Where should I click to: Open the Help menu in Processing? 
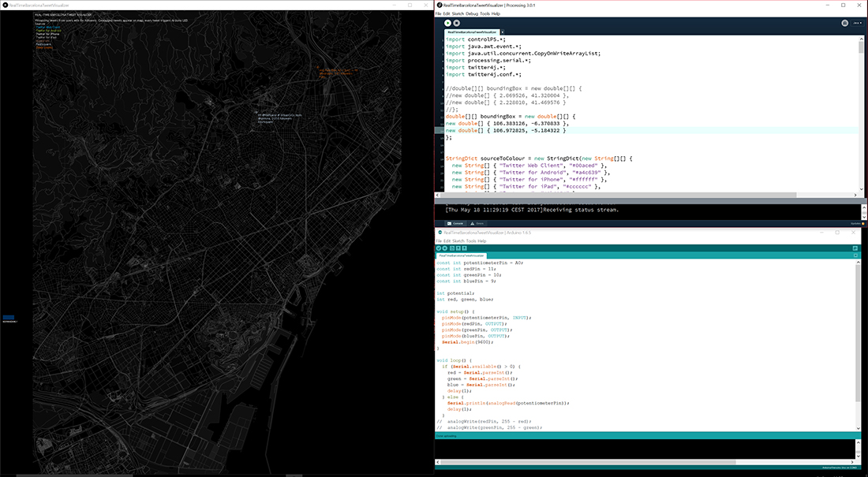[x=496, y=14]
